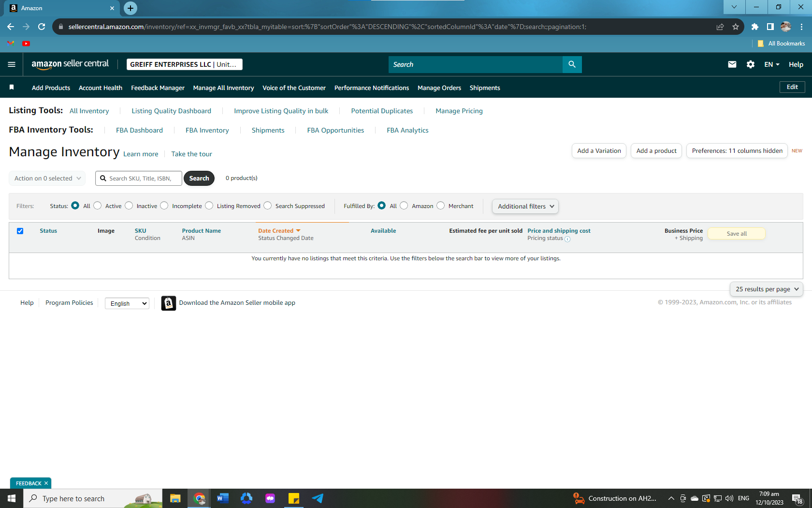Image resolution: width=812 pixels, height=508 pixels.
Task: Click the magnifier search button in header
Action: pyautogui.click(x=572, y=64)
